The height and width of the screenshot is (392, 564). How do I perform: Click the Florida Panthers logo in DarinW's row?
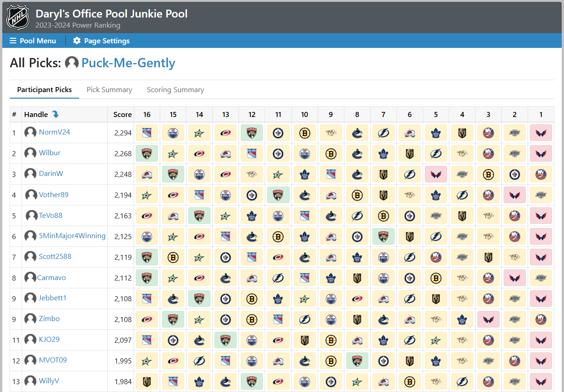[x=173, y=174]
